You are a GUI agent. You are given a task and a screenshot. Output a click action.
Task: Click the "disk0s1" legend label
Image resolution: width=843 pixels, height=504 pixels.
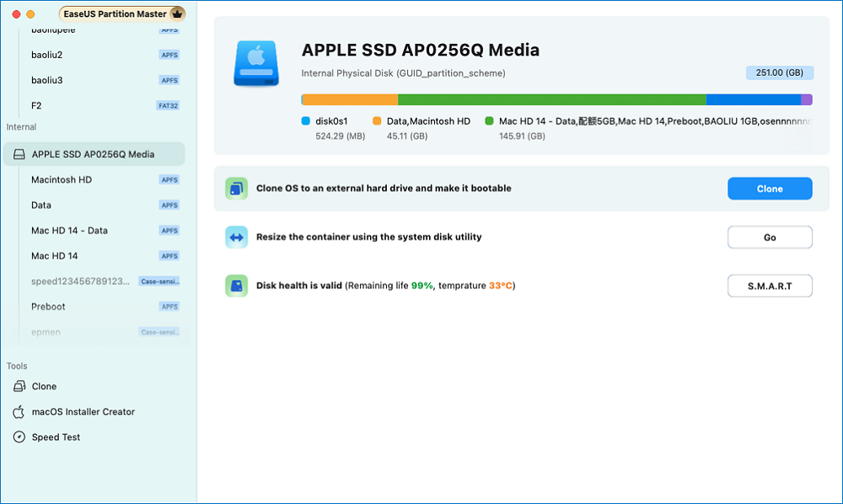(x=331, y=121)
